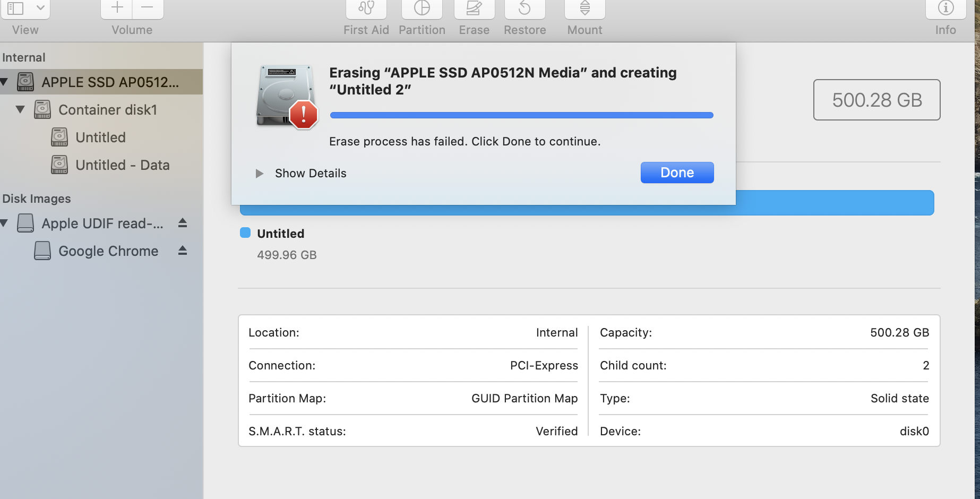Image resolution: width=980 pixels, height=499 pixels.
Task: Click the Internal location value
Action: click(x=557, y=332)
